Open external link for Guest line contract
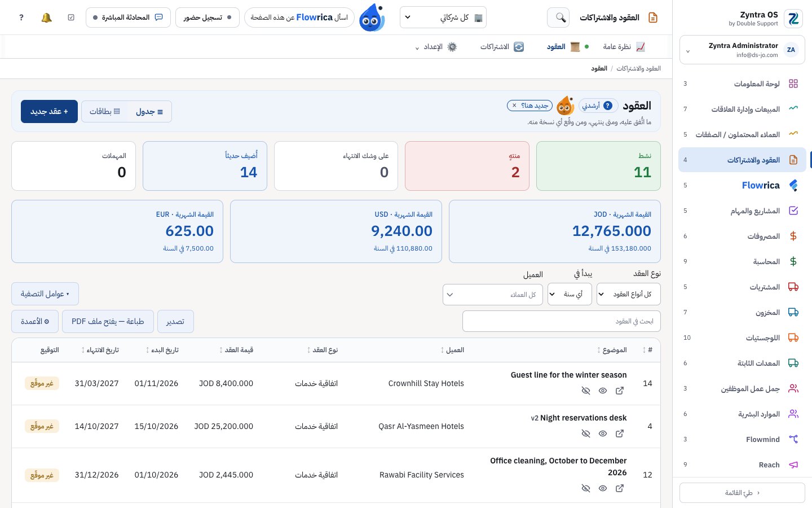The image size is (812, 508). point(620,391)
